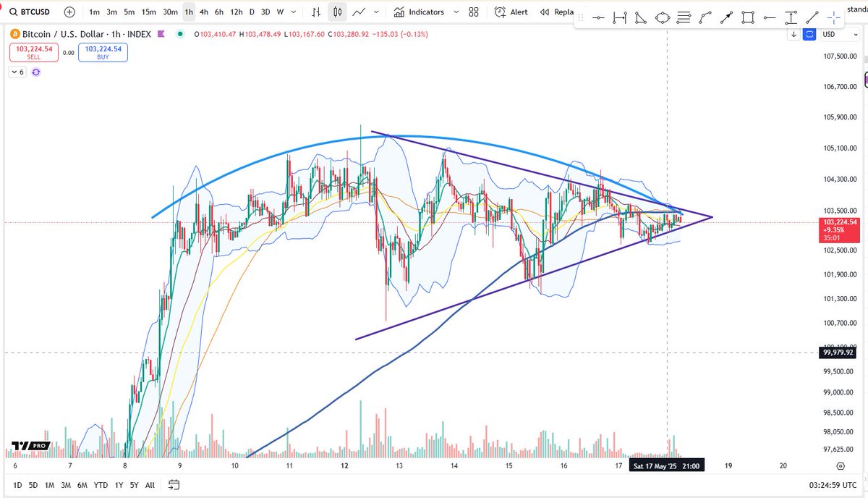This screenshot has height=498, width=868.
Task: Select the ellipse drawing tool
Action: pos(663,18)
